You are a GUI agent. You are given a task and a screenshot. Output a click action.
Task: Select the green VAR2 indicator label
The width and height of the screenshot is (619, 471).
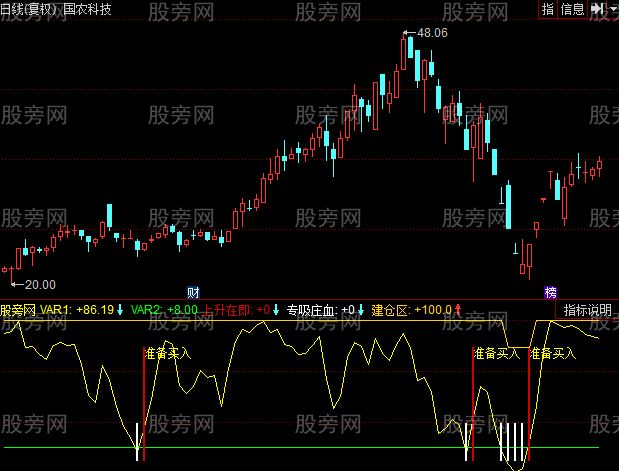click(x=146, y=310)
